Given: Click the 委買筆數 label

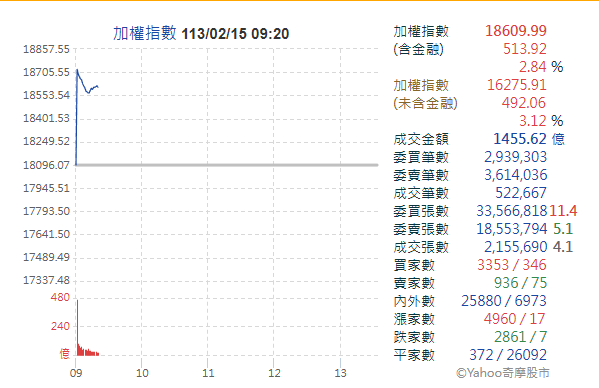Looking at the screenshot, I should click(421, 157).
